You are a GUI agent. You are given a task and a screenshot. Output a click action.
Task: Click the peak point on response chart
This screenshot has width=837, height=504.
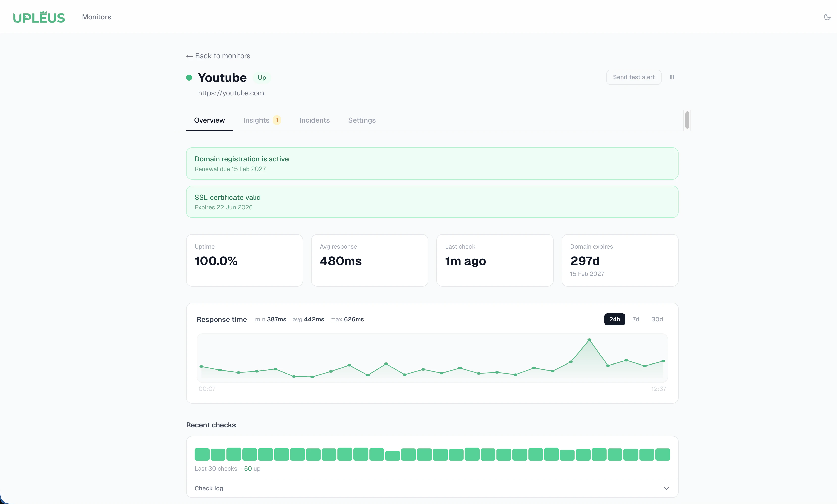589,340
